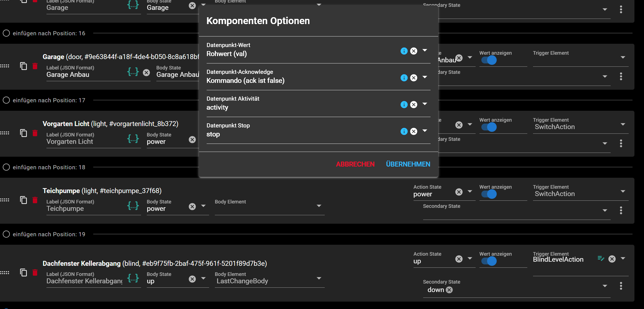The image size is (644, 309).
Task: Clear the Datenpunkt Stop value
Action: (x=414, y=132)
